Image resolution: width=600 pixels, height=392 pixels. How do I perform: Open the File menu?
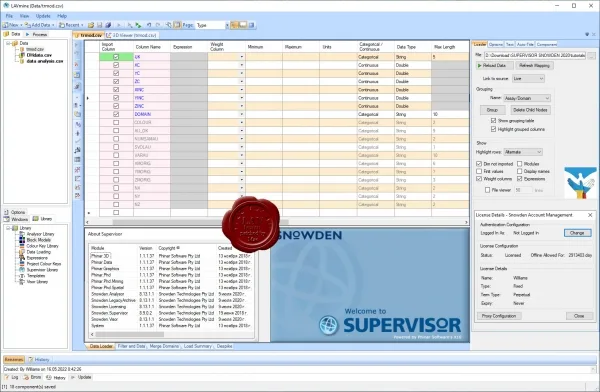point(9,16)
